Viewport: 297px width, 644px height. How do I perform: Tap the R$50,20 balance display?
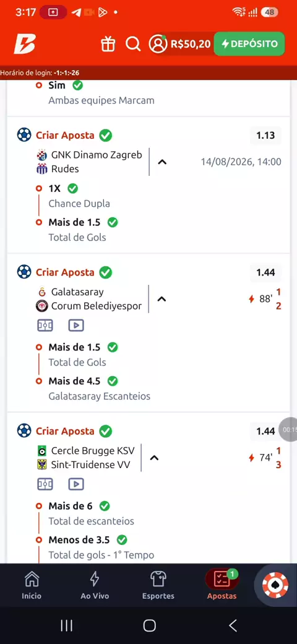[191, 44]
